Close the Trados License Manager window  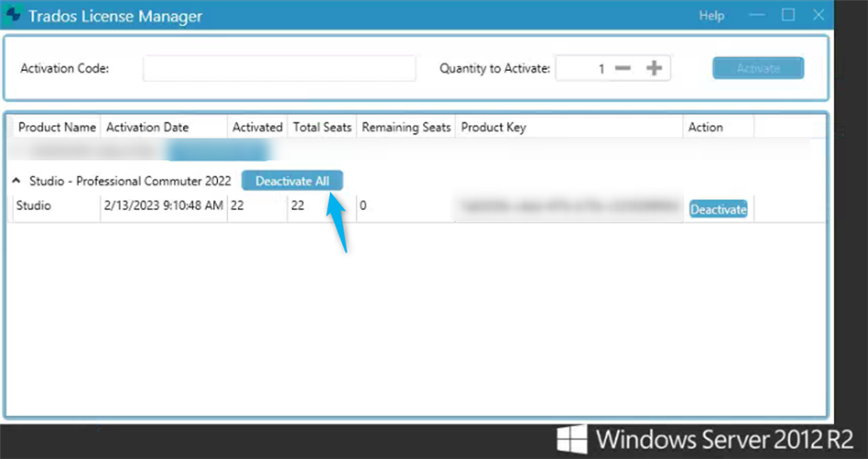pyautogui.click(x=818, y=15)
